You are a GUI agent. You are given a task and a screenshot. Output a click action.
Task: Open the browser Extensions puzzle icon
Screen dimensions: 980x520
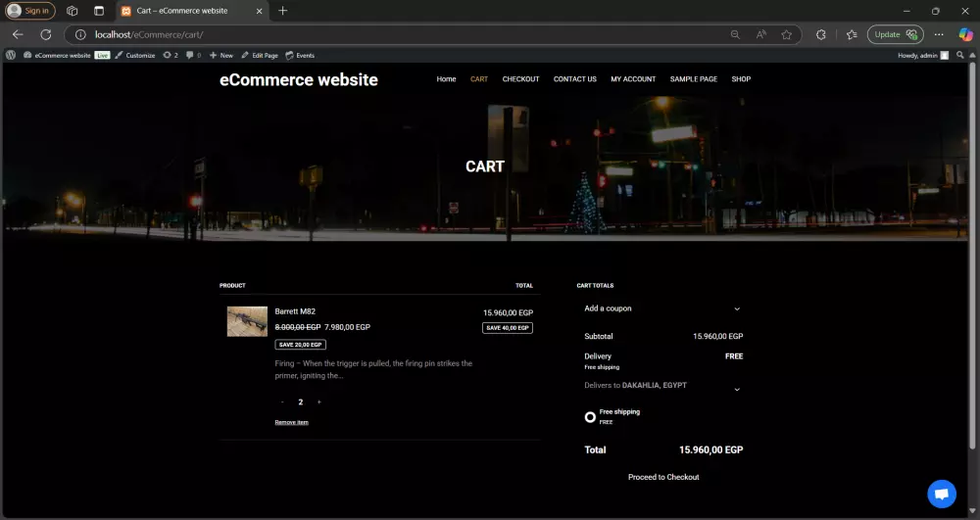(821, 34)
